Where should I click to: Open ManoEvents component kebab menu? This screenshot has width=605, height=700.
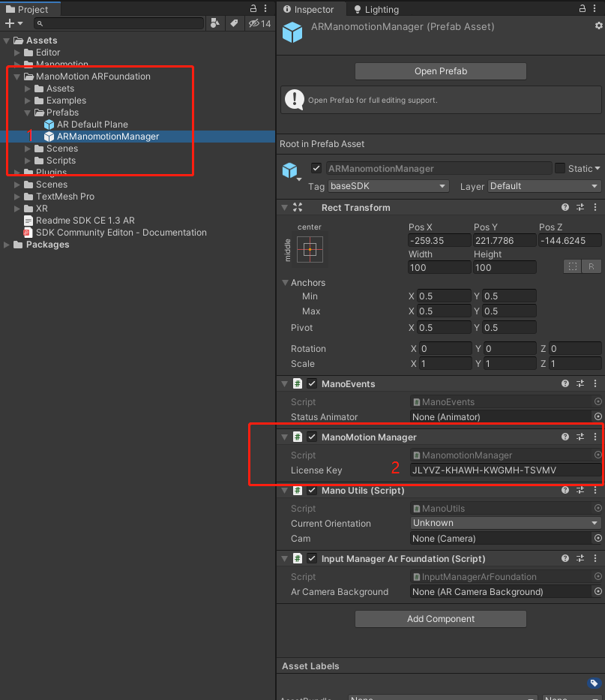coord(595,383)
